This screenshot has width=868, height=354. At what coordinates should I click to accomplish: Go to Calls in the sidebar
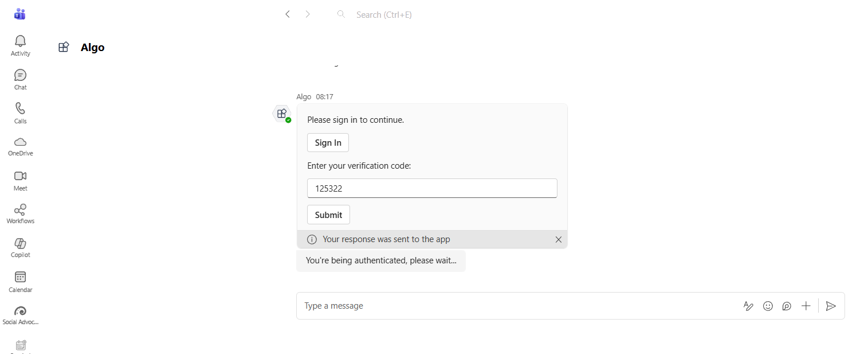(20, 109)
